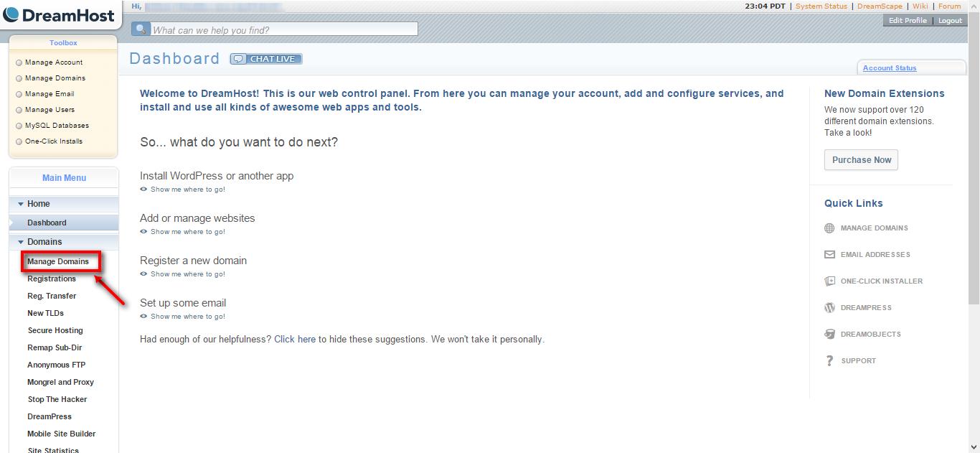This screenshot has width=980, height=453.
Task: Open the Account Status tab
Action: tap(890, 68)
